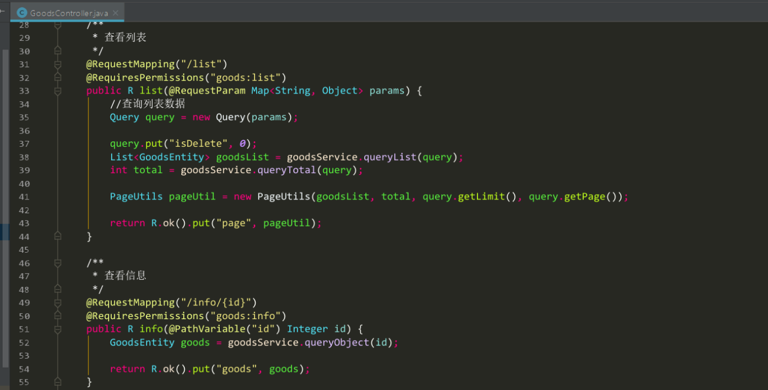Click the "page" string literal

(234, 223)
